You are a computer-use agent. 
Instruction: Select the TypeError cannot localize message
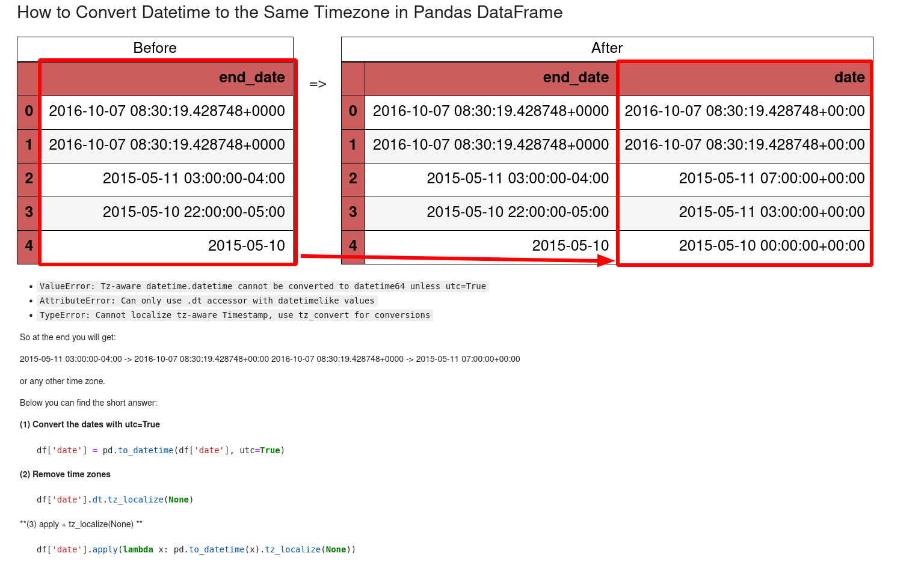[x=236, y=315]
